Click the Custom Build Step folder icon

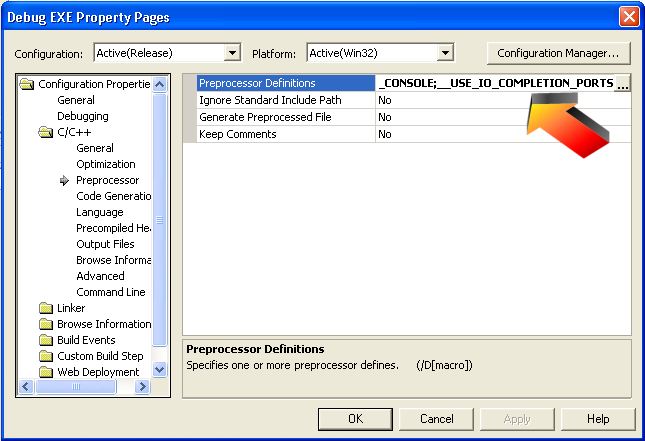(x=45, y=356)
